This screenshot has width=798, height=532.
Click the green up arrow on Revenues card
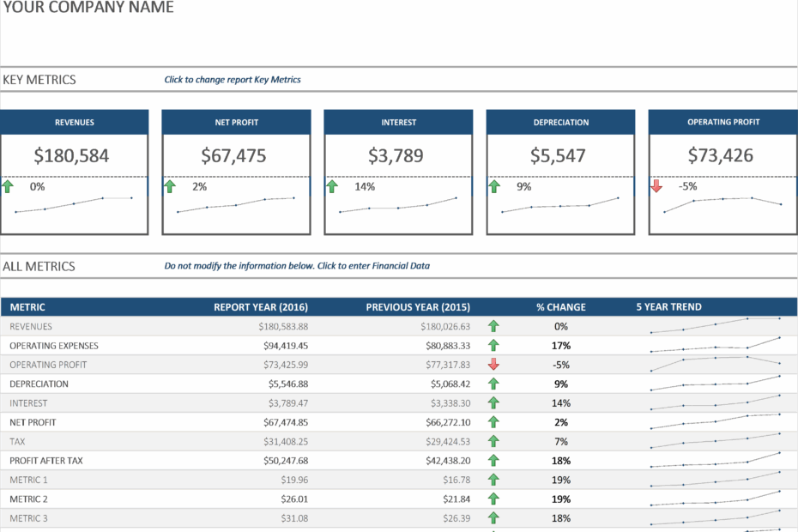point(8,185)
